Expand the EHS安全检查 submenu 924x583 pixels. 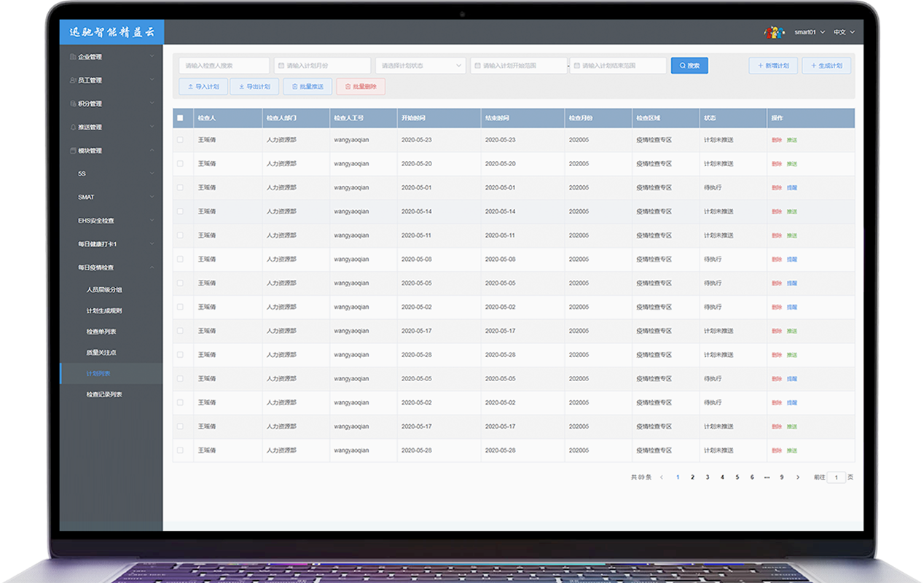point(109,220)
